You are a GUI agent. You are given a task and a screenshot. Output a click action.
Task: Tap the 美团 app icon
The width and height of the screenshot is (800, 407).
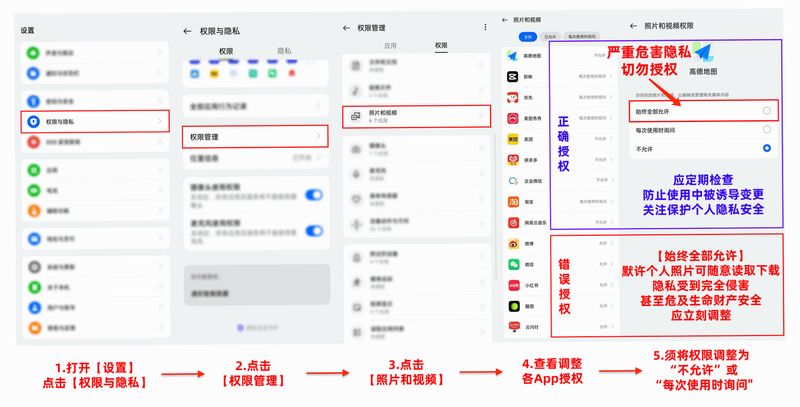click(513, 139)
